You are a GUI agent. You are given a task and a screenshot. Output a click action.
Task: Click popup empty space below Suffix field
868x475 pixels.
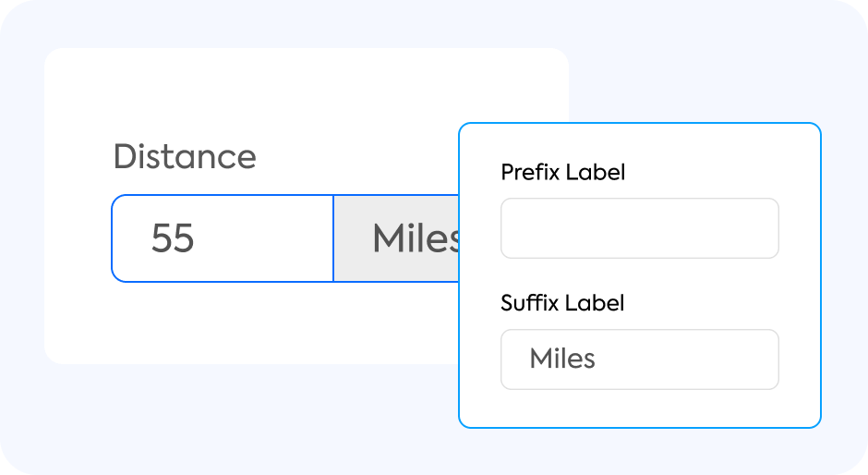click(639, 408)
